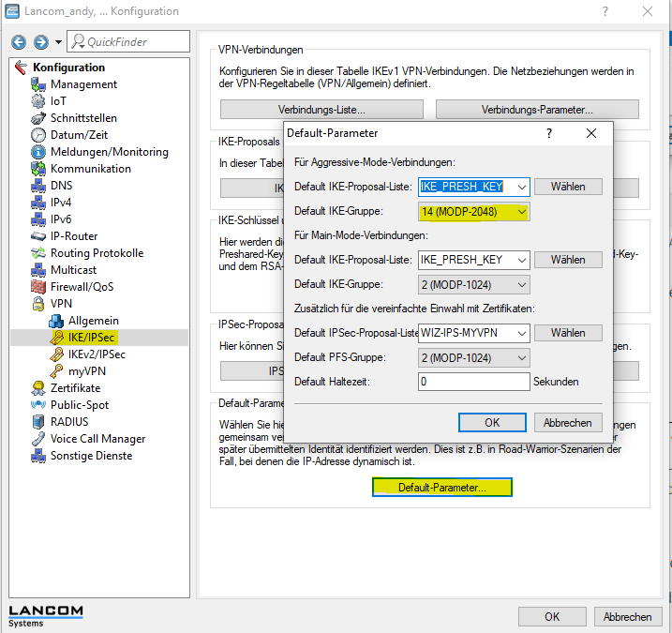Open the Verbindungs-Liste button
The width and height of the screenshot is (672, 633).
pos(321,110)
